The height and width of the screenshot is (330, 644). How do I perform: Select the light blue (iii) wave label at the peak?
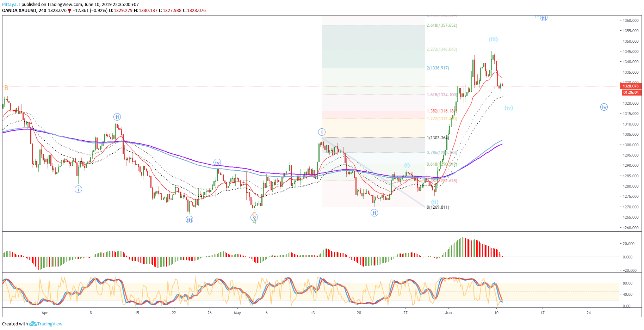pos(493,39)
